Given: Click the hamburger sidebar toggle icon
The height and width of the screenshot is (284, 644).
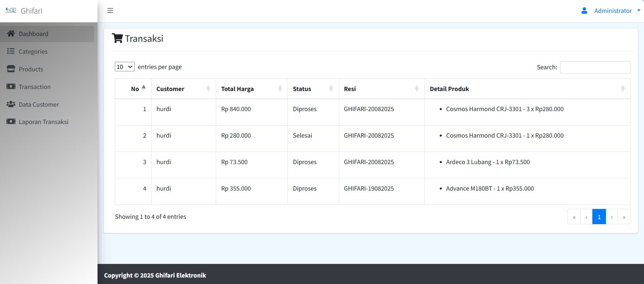Looking at the screenshot, I should pos(110,11).
